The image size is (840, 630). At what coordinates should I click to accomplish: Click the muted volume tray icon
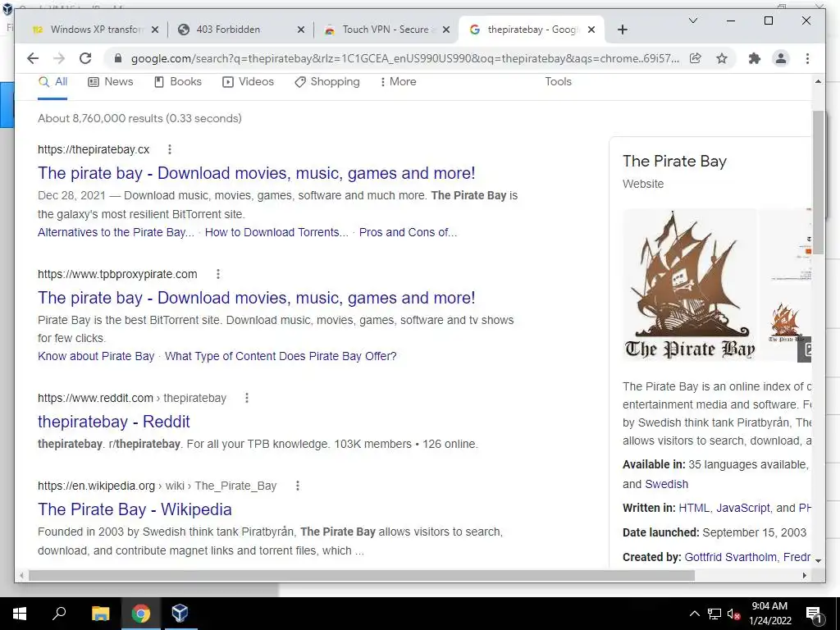coord(733,614)
